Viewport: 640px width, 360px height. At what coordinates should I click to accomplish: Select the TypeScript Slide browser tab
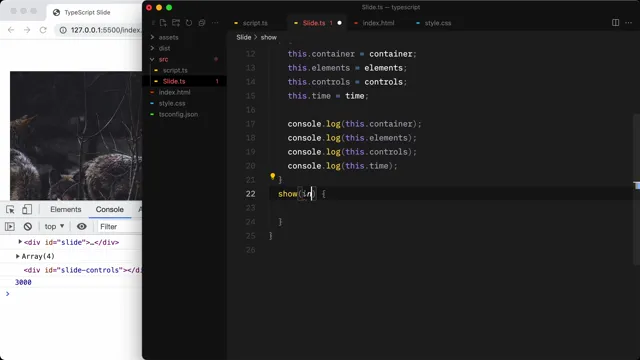pyautogui.click(x=87, y=13)
